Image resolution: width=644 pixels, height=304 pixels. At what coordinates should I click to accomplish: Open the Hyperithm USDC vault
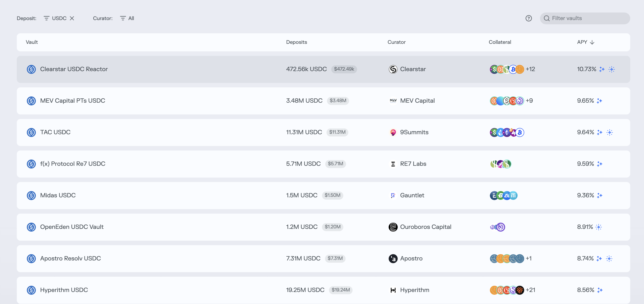pyautogui.click(x=323, y=290)
